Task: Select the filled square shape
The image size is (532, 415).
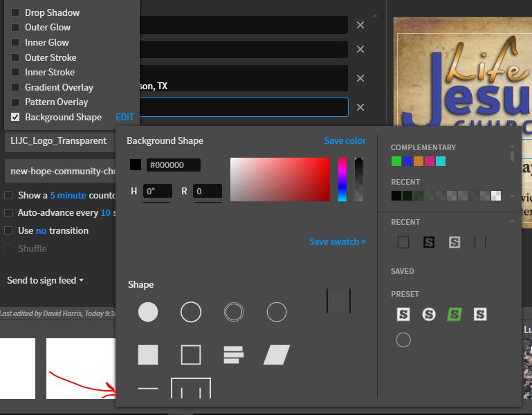Action: 148,355
